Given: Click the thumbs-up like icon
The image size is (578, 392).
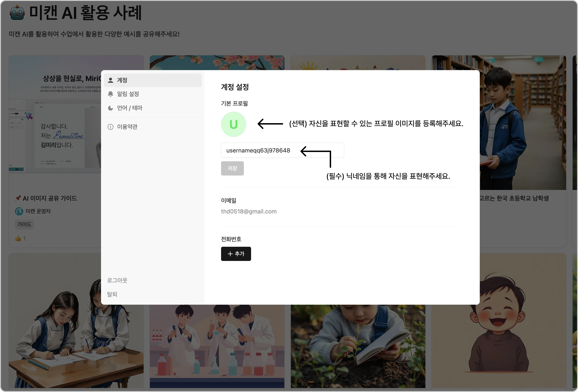Looking at the screenshot, I should (x=18, y=239).
